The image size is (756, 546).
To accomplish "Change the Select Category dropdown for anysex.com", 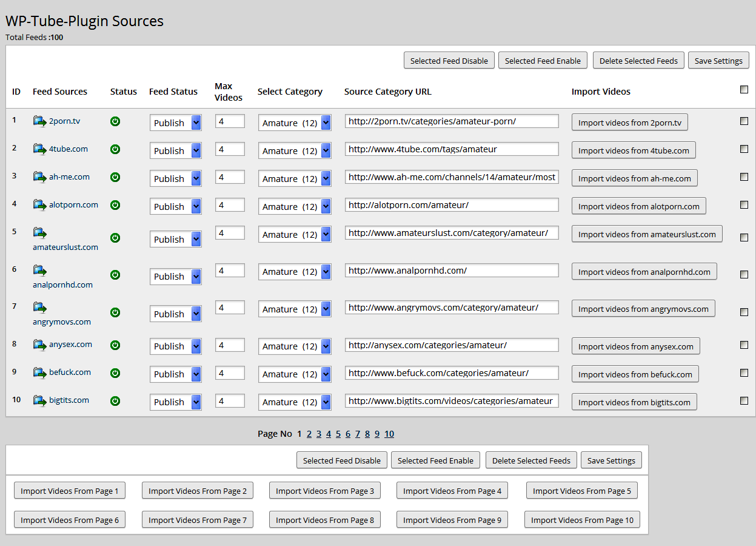I will click(x=295, y=346).
